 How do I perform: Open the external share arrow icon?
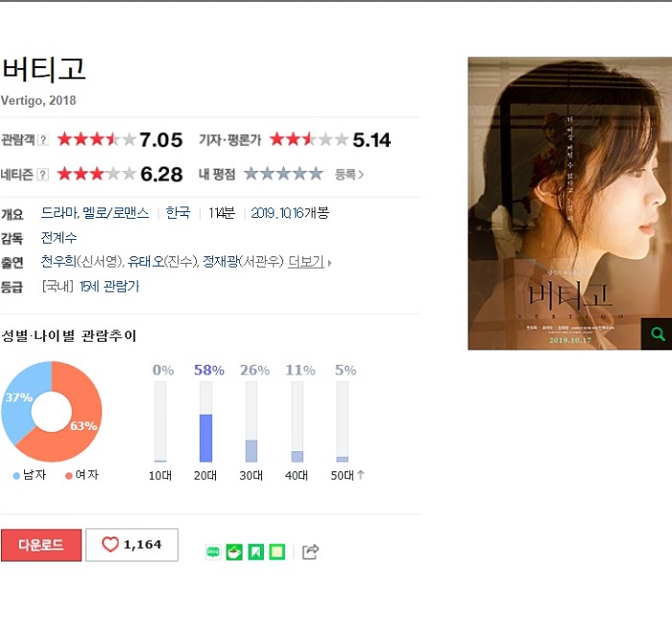click(x=310, y=552)
